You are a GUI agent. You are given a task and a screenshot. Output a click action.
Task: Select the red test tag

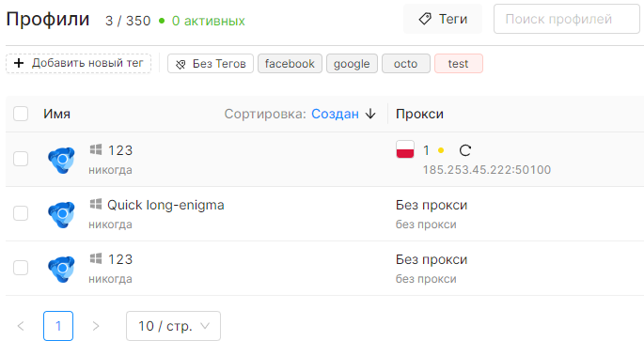click(459, 64)
